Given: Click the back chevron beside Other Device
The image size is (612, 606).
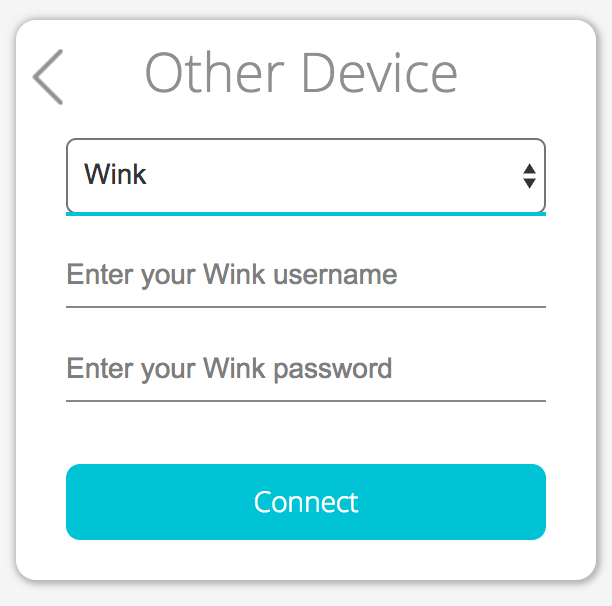Looking at the screenshot, I should [x=48, y=76].
